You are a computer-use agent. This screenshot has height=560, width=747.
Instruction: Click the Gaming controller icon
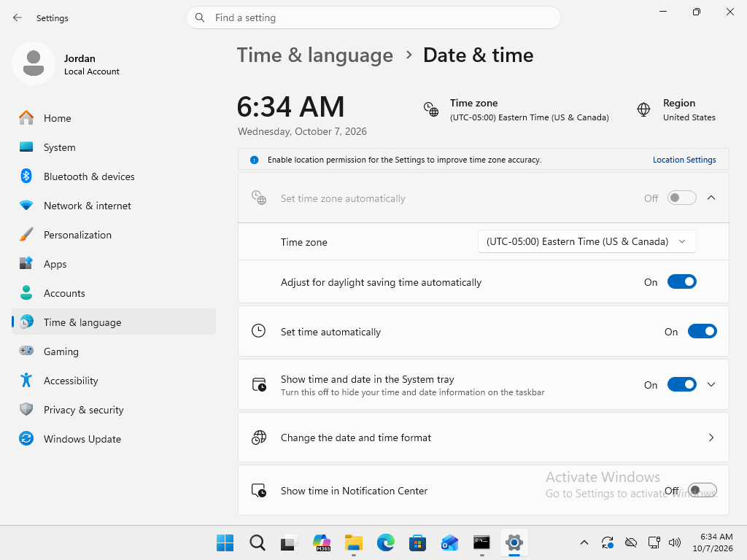click(26, 351)
